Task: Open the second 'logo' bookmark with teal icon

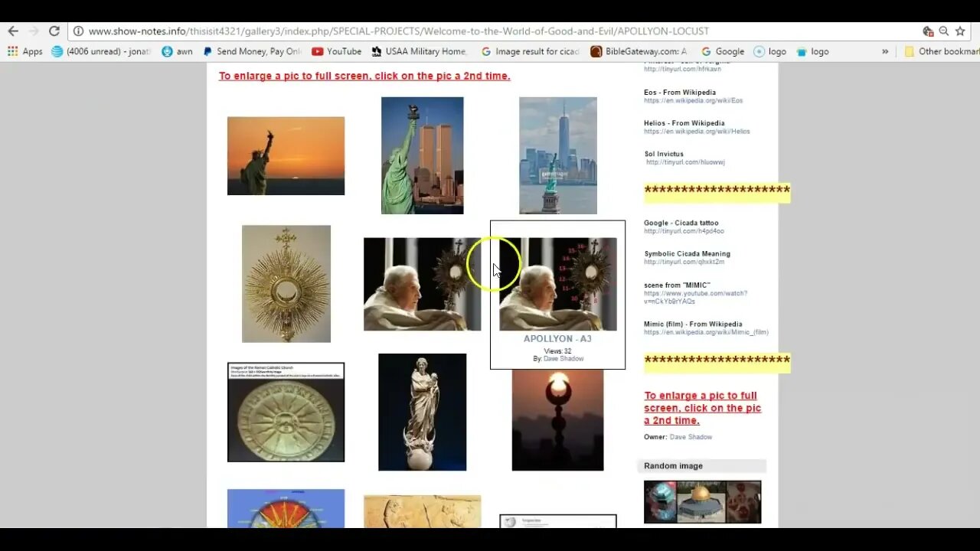Action: pyautogui.click(x=812, y=51)
